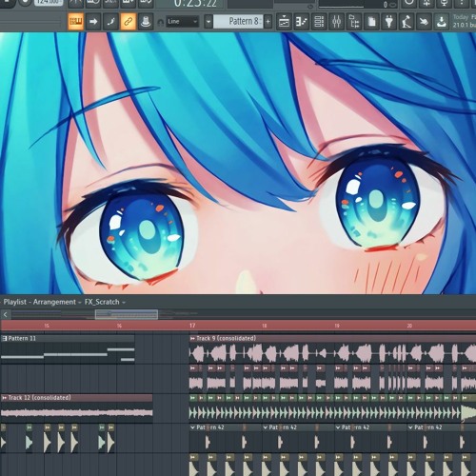476x476 pixels.
Task: Open the Today news panel
Action: 464,21
